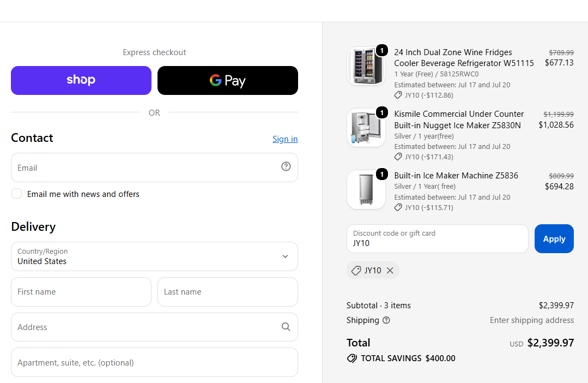Viewport: 588px width, 383px height.
Task: Click the address search magnifier icon
Action: [x=286, y=327]
